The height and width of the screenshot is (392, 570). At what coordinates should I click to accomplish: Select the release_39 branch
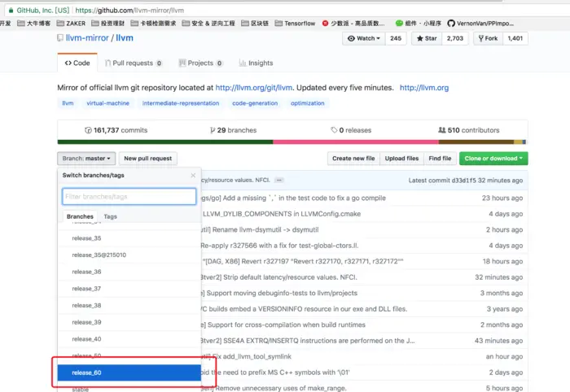coord(129,322)
